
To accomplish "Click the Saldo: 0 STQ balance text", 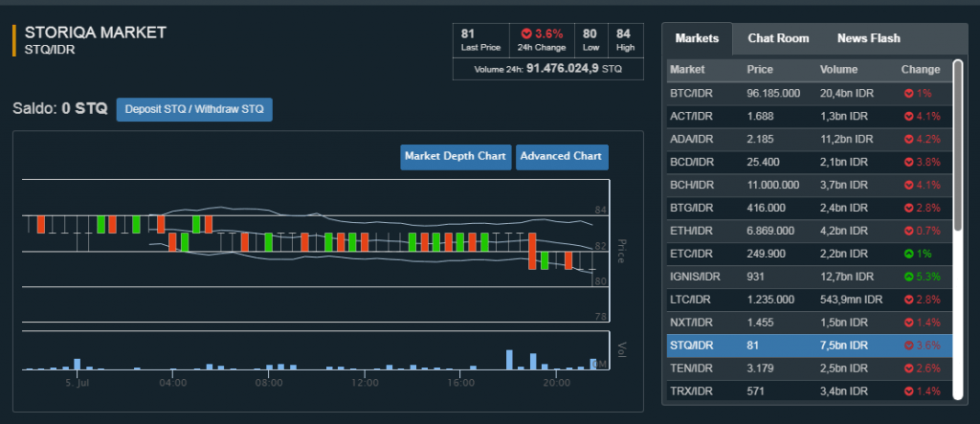I will tap(60, 109).
